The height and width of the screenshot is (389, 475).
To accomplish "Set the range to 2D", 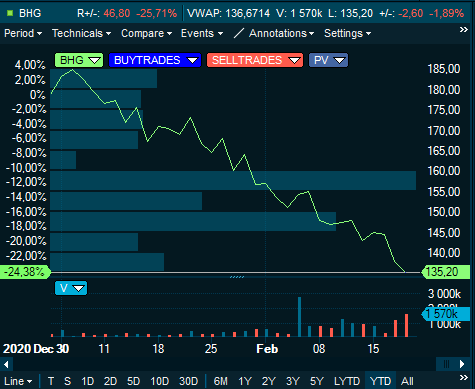I will click(110, 381).
